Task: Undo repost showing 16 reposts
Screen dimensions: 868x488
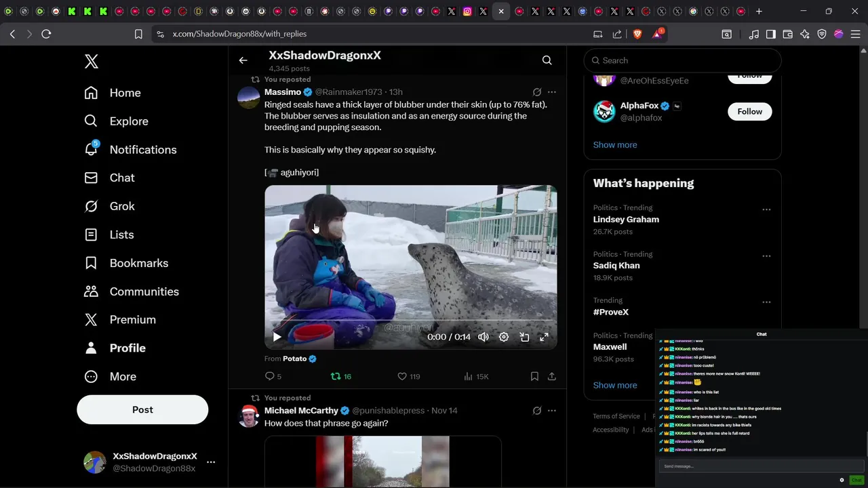Action: (x=340, y=376)
